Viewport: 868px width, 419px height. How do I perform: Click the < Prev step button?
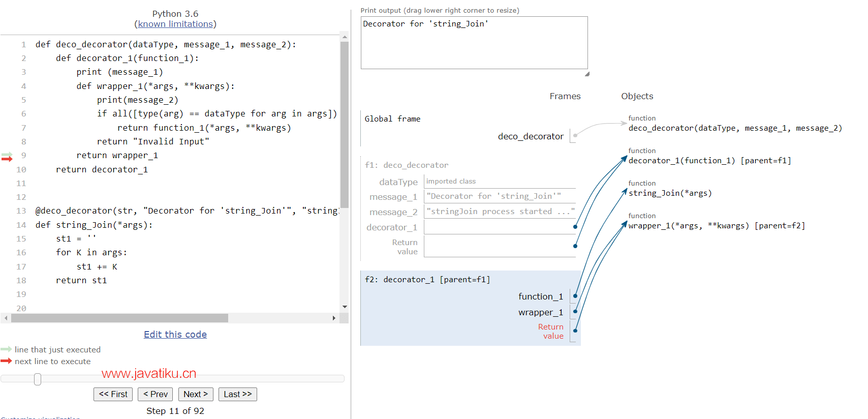pyautogui.click(x=156, y=394)
